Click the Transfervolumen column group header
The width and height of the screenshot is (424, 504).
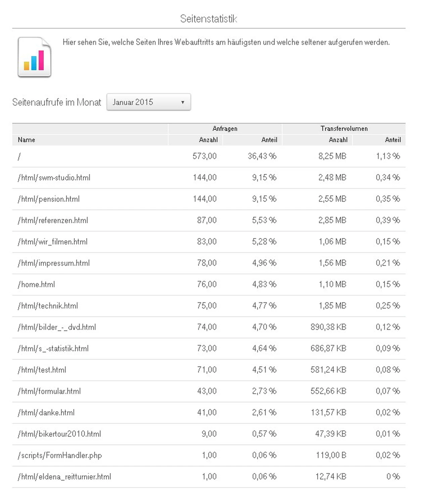pyautogui.click(x=344, y=128)
